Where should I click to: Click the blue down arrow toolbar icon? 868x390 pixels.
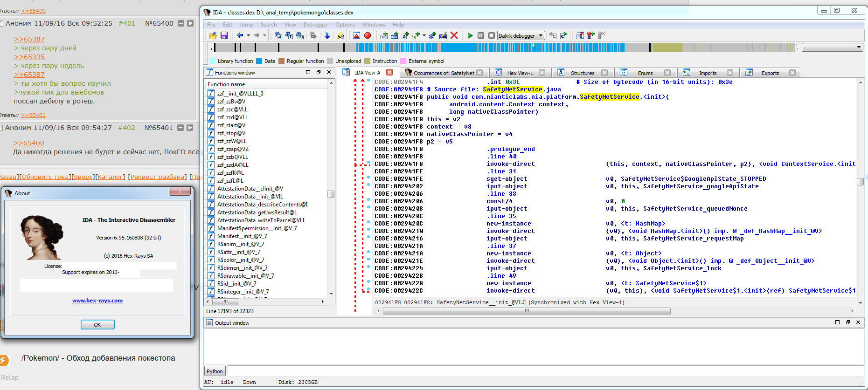[327, 35]
